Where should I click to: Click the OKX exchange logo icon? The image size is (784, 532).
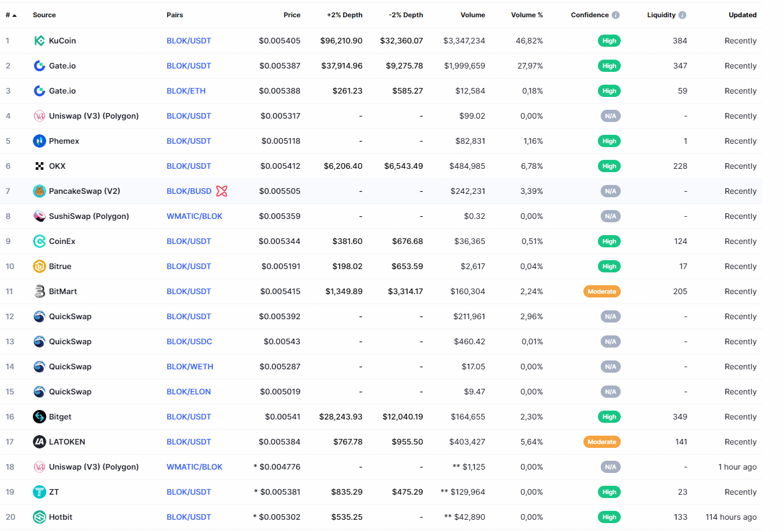pyautogui.click(x=39, y=166)
